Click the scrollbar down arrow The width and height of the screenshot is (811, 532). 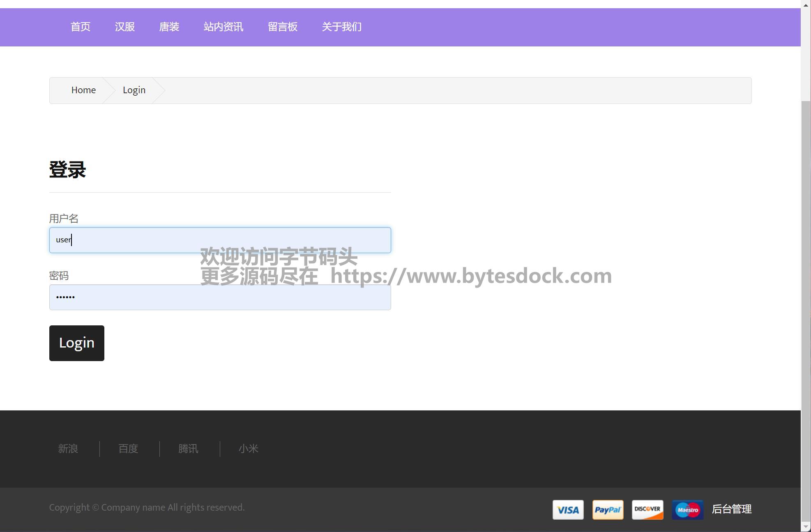[x=806, y=527]
